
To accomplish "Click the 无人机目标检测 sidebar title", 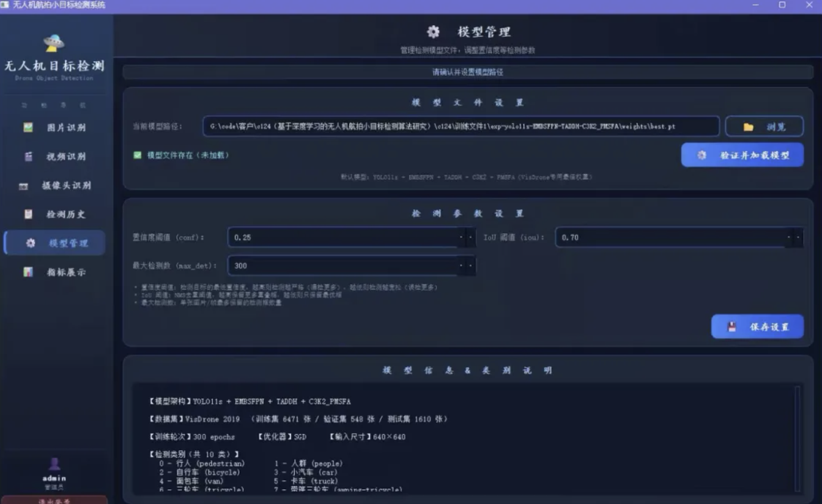I will click(54, 65).
